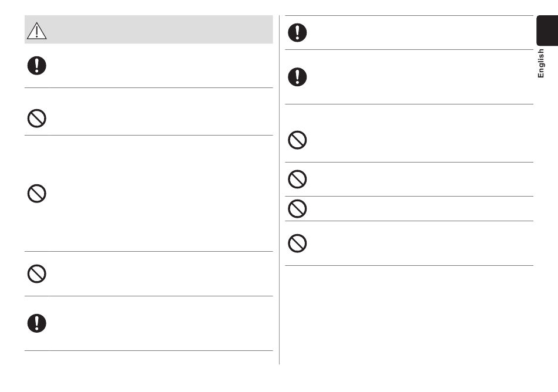Screen dimensions: 558x392
Task: Click the third prohibition icon in the right column
Action: (x=297, y=208)
